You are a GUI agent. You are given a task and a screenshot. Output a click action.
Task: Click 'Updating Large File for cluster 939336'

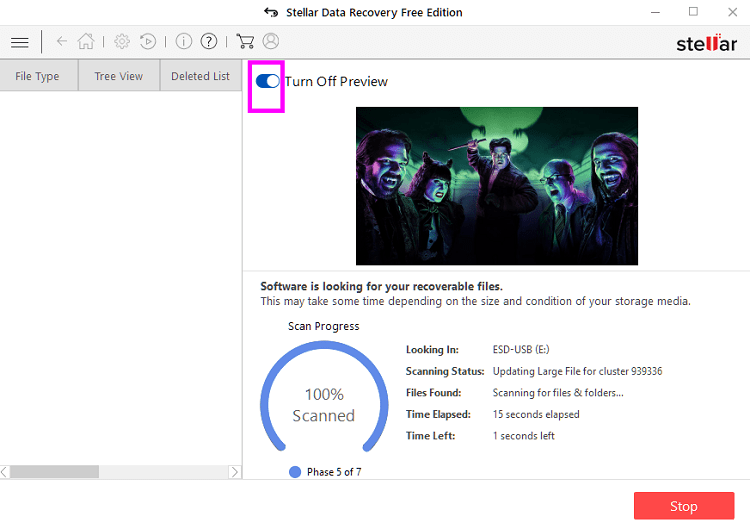tap(577, 371)
